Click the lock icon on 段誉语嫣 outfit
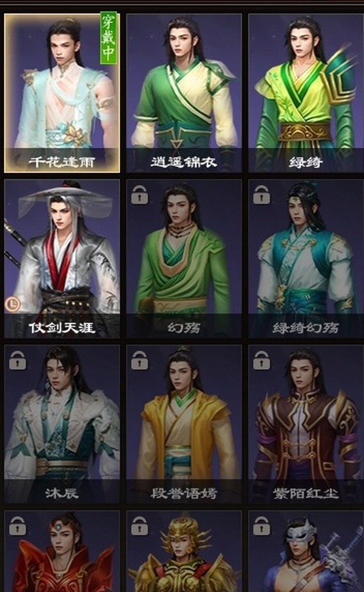The width and height of the screenshot is (364, 592). pyautogui.click(x=140, y=360)
